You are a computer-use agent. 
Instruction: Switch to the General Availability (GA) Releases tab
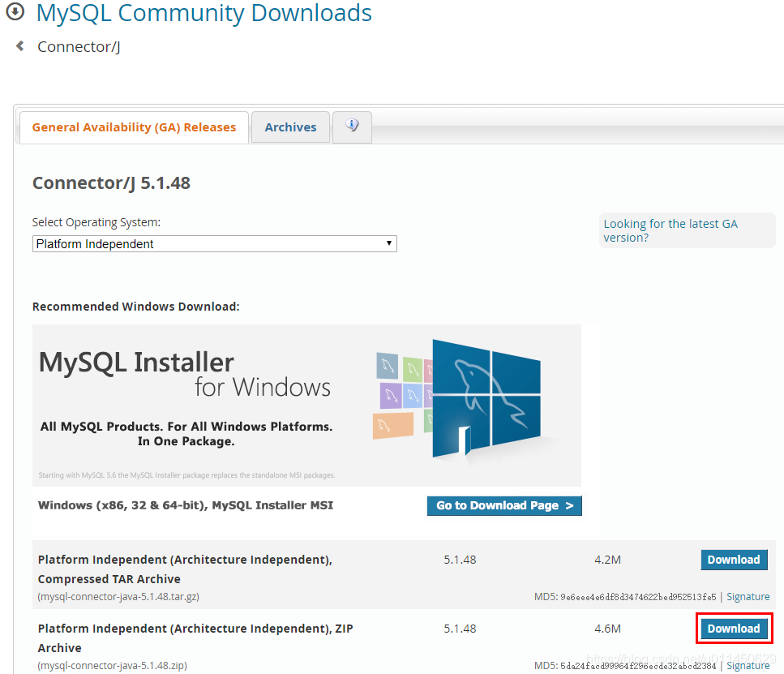click(134, 127)
